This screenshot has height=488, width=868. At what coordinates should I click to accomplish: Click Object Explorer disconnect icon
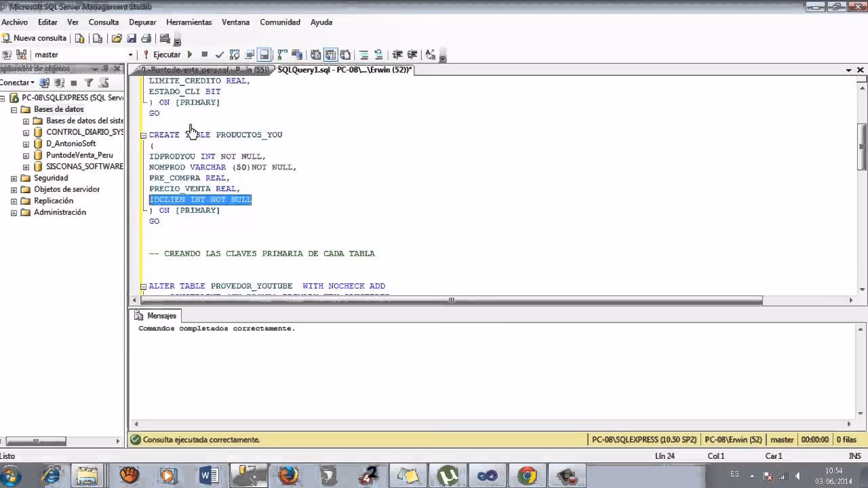click(x=59, y=83)
